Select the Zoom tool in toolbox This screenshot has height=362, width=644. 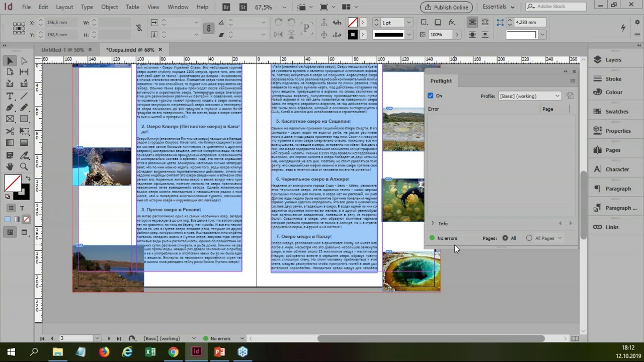[24, 166]
